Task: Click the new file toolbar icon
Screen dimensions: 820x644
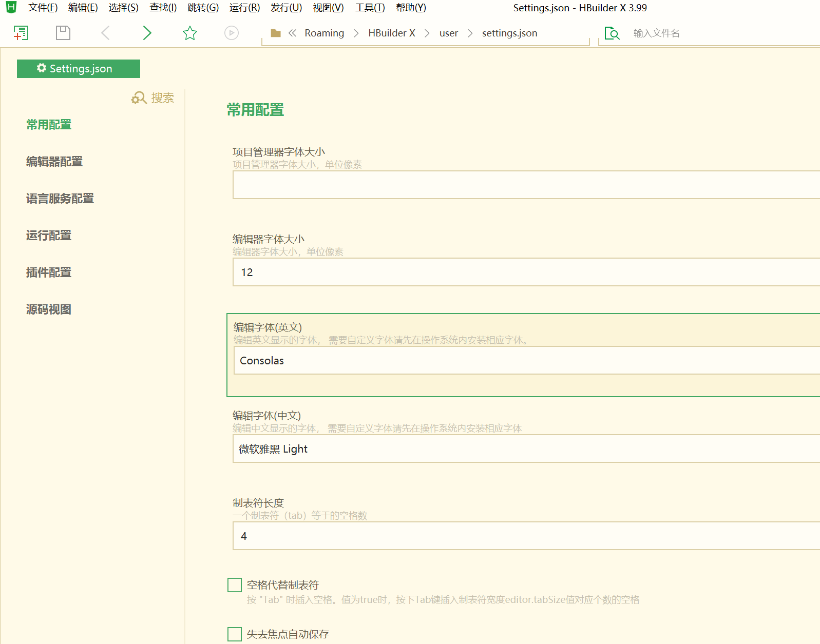Action: click(x=21, y=33)
